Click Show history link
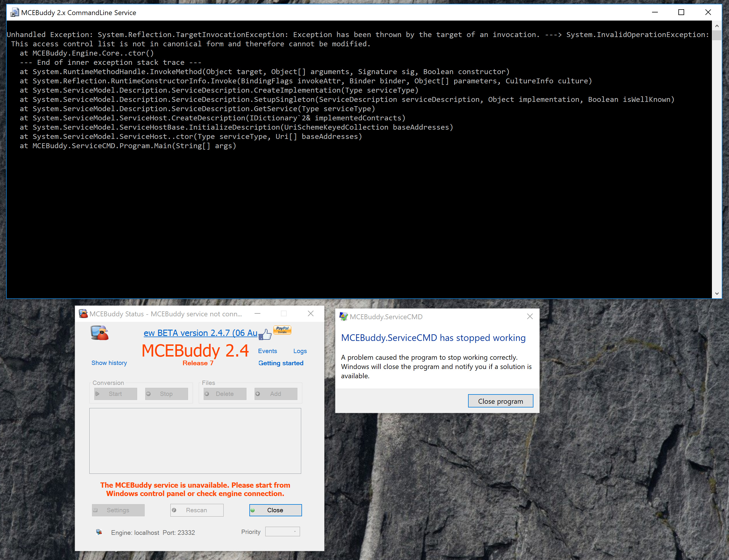Viewport: 729px width, 560px height. (109, 363)
